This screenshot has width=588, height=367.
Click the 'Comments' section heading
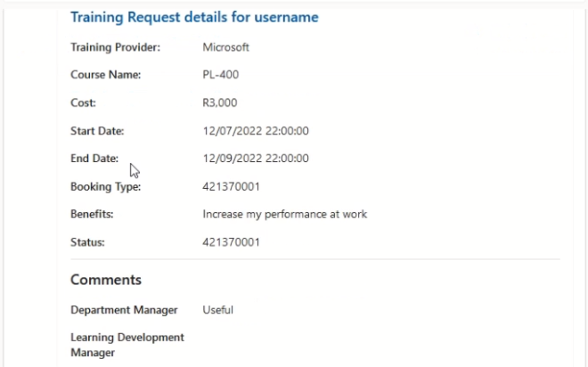106,280
